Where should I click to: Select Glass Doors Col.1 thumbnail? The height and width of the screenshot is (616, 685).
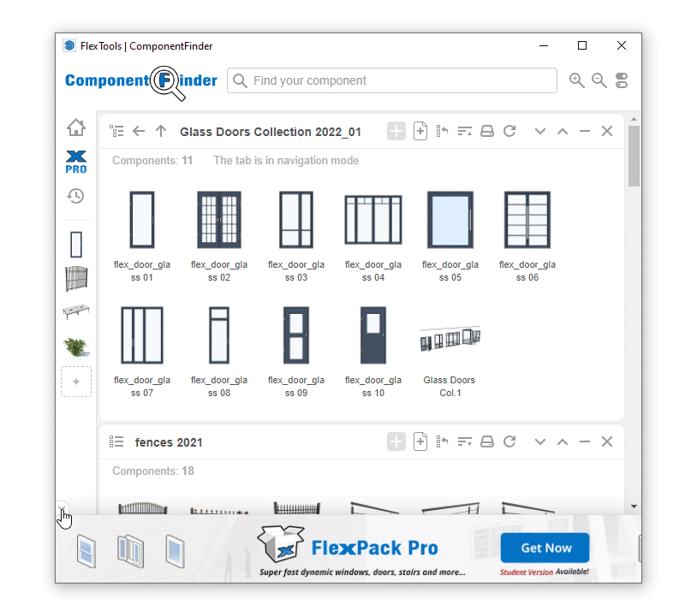450,339
